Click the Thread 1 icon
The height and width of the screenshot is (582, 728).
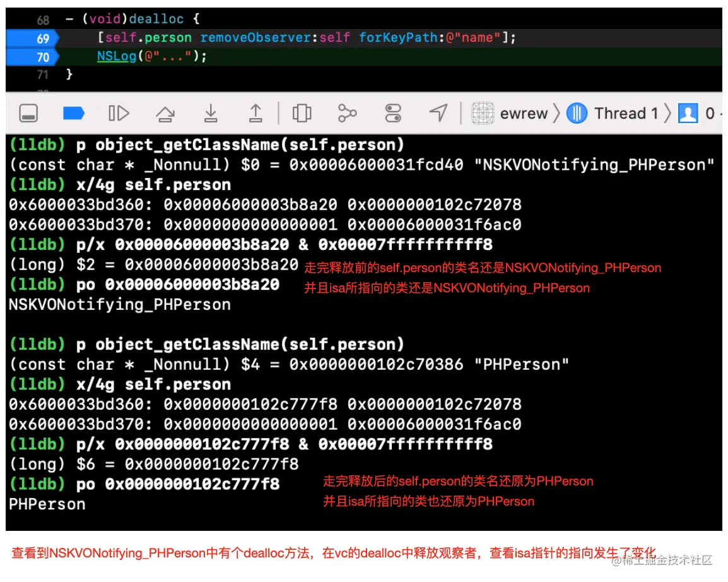[577, 114]
